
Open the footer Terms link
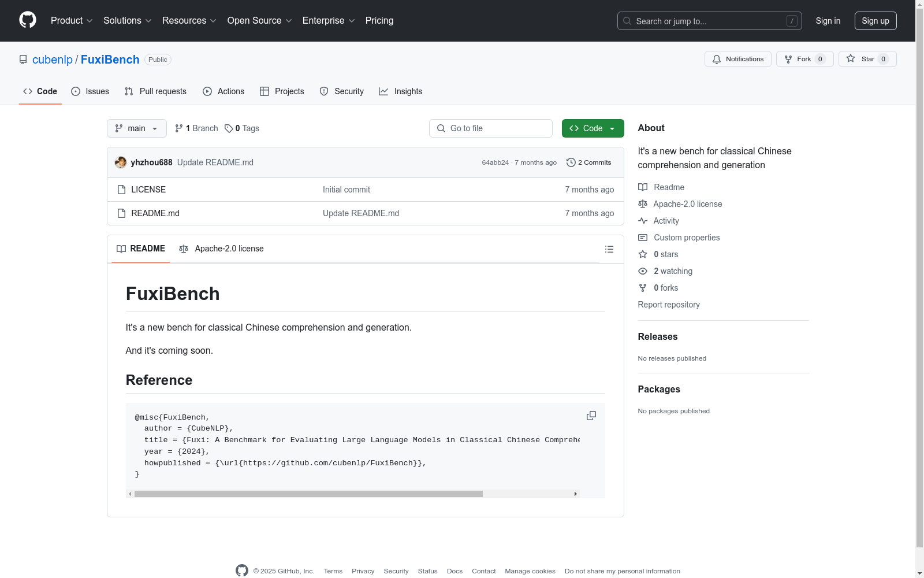333,571
